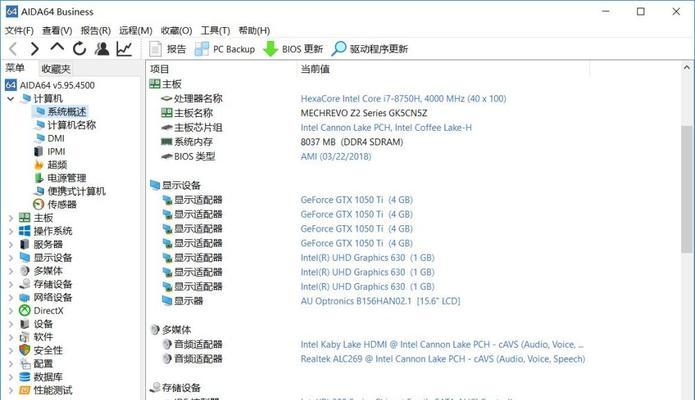Screen dimensions: 695x400
Task: Go forward with the right arrow toolbar icon
Action: 35,49
